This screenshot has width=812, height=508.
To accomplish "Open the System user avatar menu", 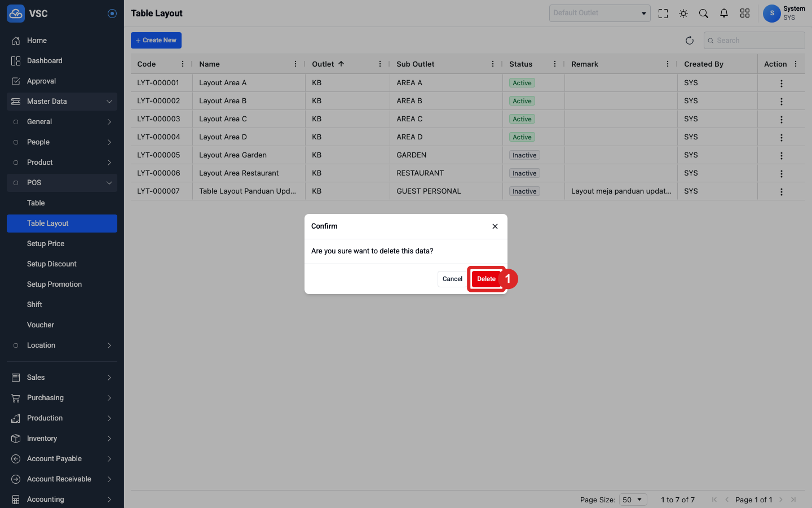I will point(771,13).
